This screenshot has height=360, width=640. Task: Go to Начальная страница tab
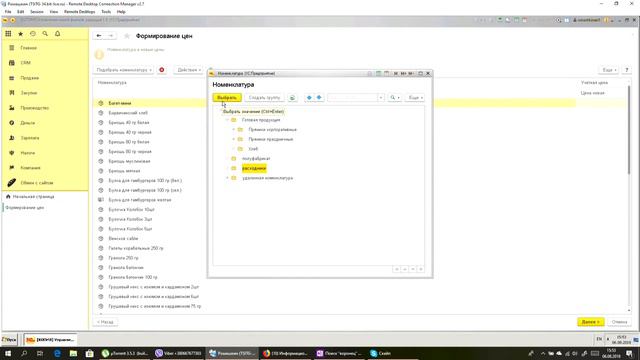coord(33,197)
